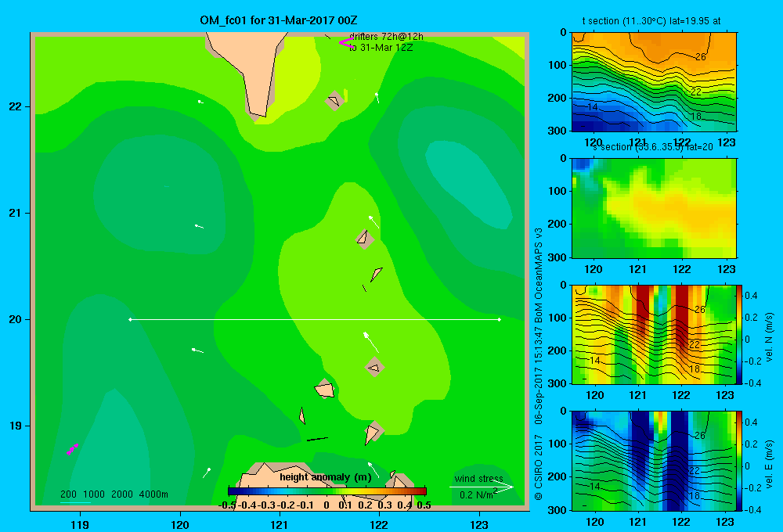Open the northward velocity section plot
Screen dimensions: 783x532
tap(654, 334)
